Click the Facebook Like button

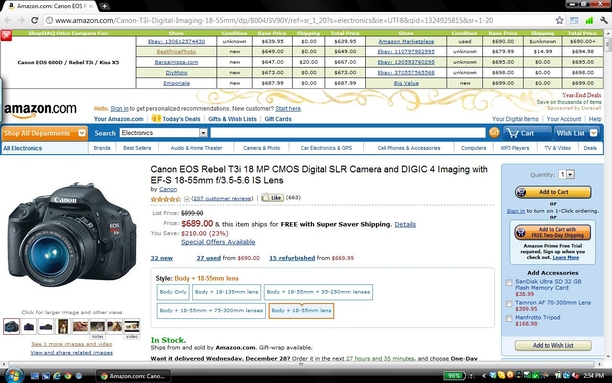click(x=272, y=198)
